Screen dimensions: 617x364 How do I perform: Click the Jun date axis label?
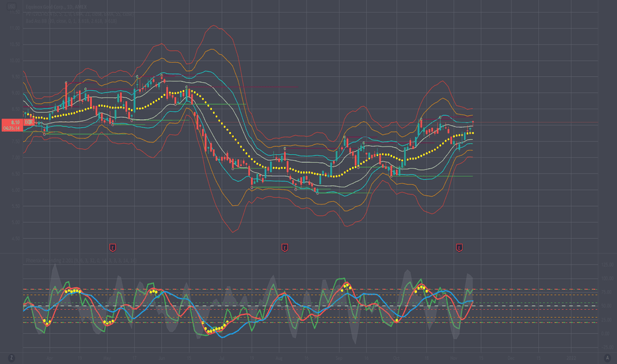(x=162, y=358)
